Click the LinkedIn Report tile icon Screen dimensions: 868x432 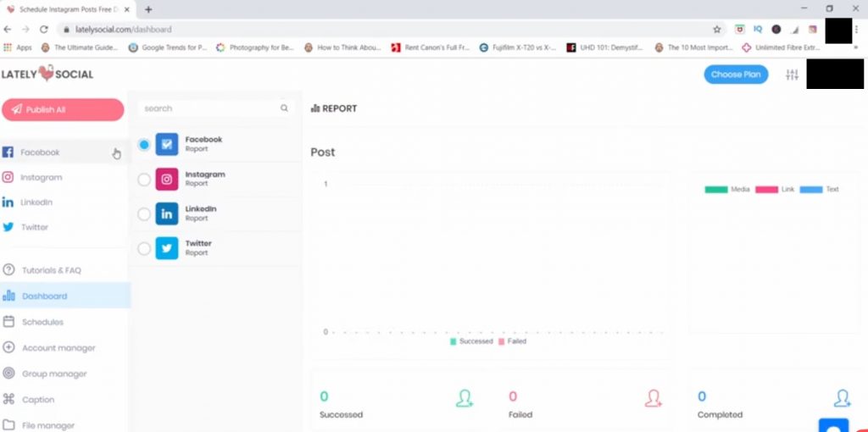pyautogui.click(x=167, y=213)
